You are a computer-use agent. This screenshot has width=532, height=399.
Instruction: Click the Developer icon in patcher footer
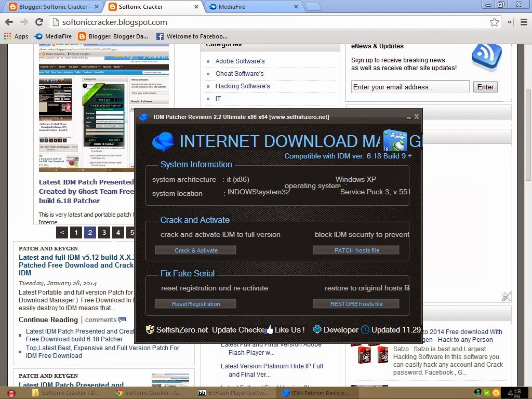317,329
